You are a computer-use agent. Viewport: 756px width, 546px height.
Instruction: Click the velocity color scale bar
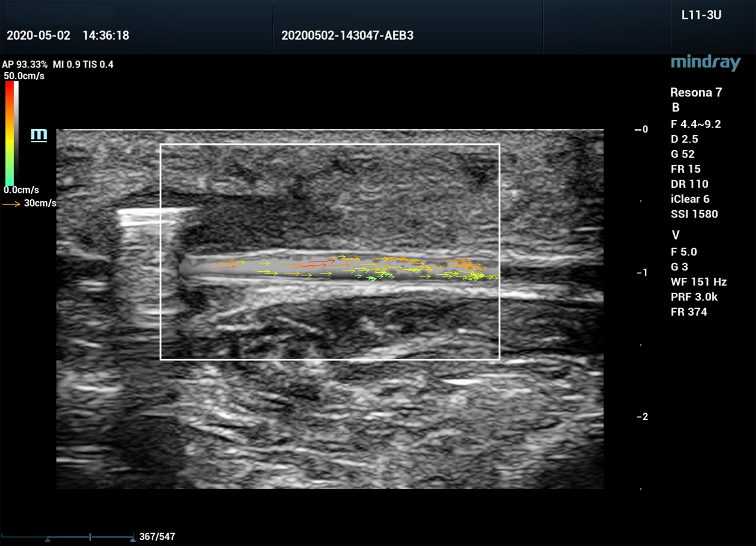(x=9, y=133)
